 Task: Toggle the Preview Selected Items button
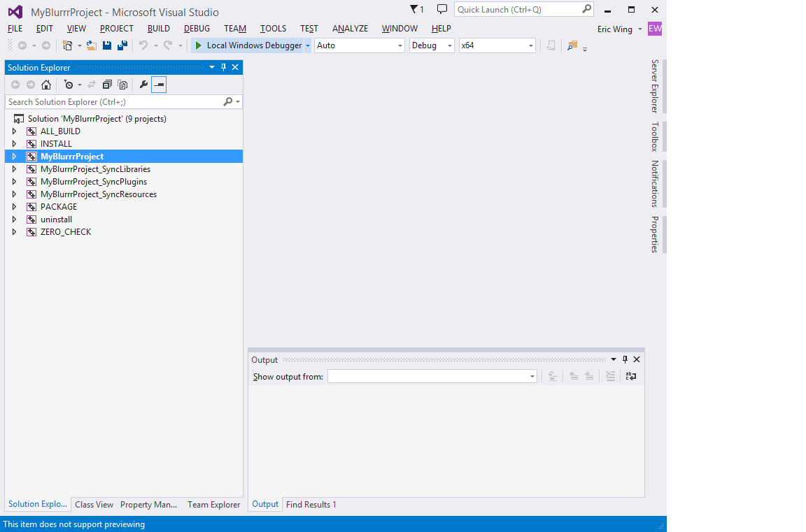point(159,85)
